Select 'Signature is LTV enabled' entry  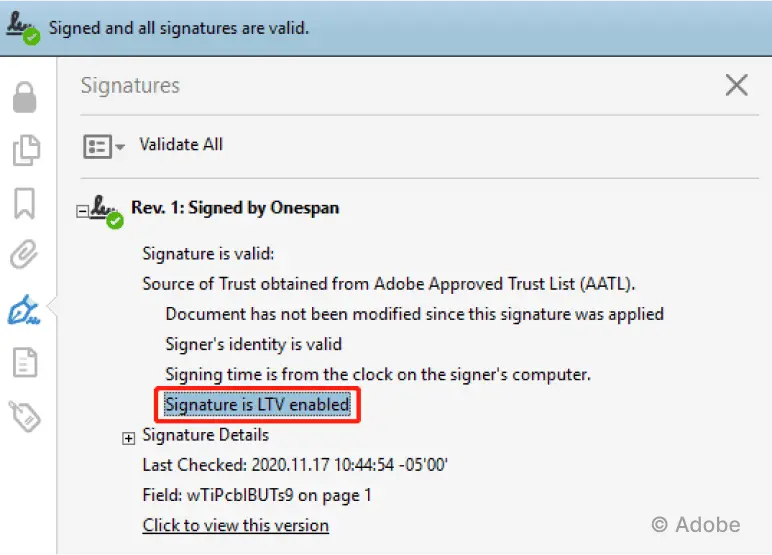[257, 405]
